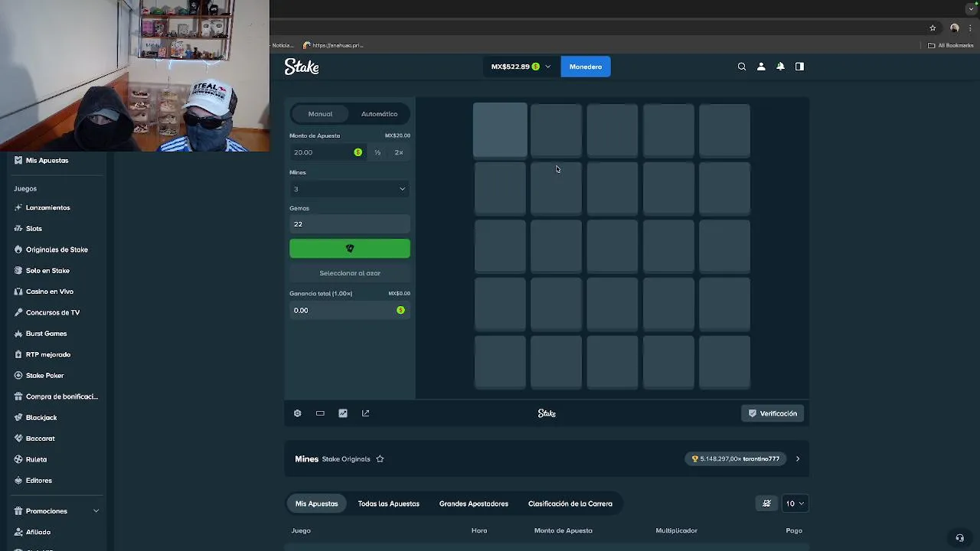980x551 pixels.
Task: Open Compra de bonificación sidebar item
Action: 56,396
